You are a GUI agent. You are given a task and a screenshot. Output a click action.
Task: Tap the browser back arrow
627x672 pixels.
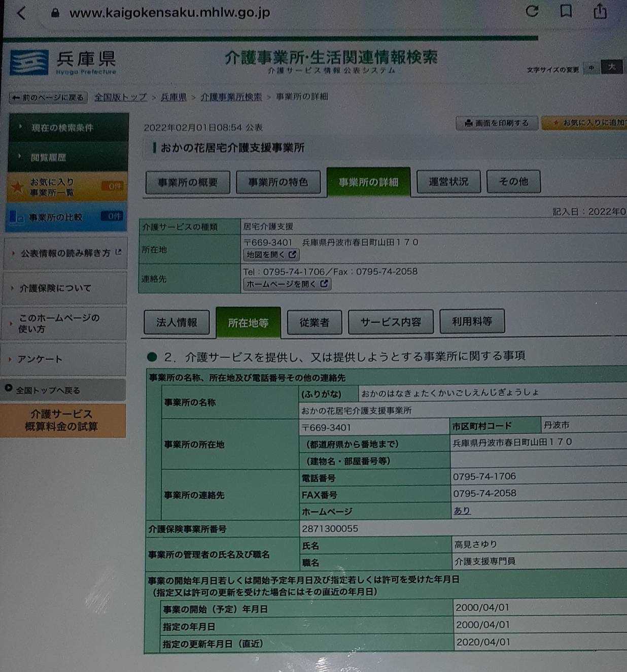(x=21, y=13)
